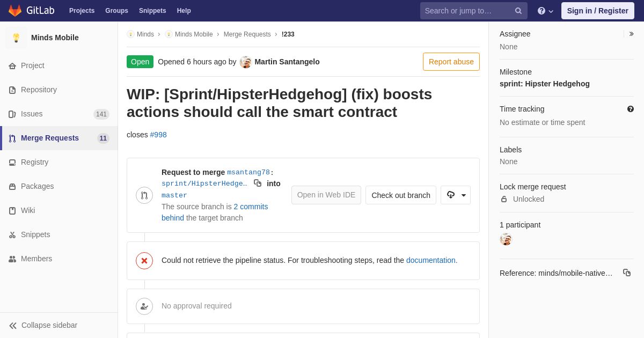Image resolution: width=644 pixels, height=338 pixels.
Task: Click the Open status badge
Action: coord(140,62)
